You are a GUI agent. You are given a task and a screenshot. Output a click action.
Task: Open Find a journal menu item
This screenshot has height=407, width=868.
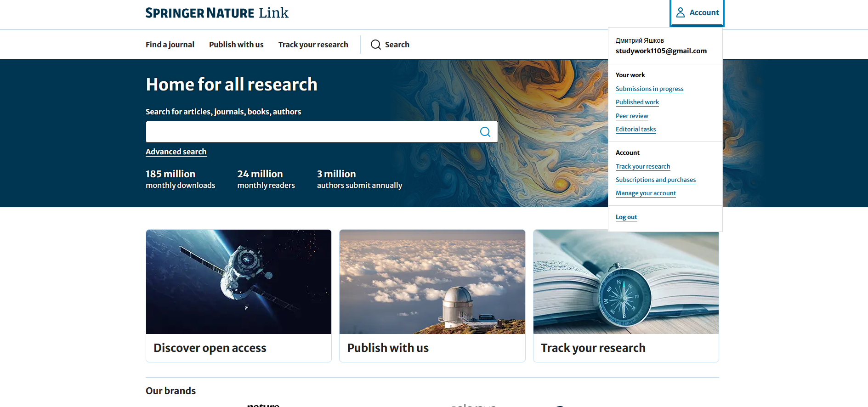(x=170, y=45)
